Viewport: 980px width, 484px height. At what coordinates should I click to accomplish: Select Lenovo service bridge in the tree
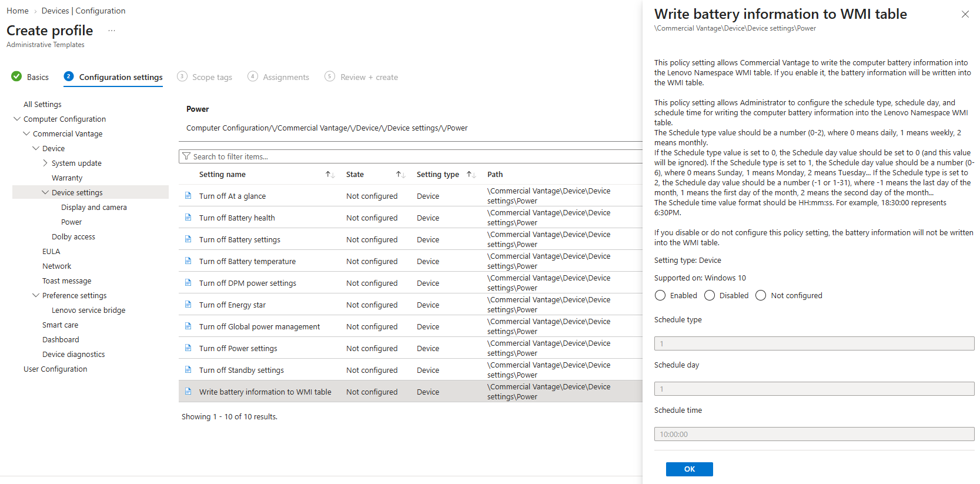tap(89, 310)
